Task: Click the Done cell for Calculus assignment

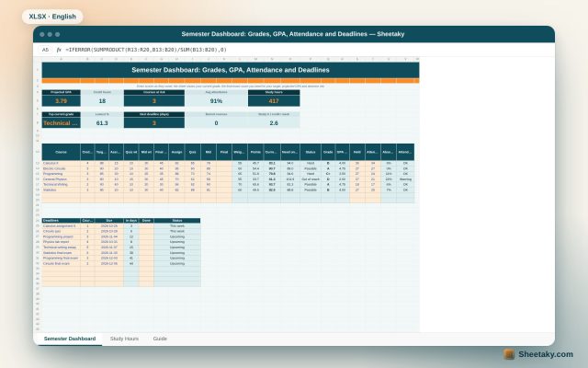Action: pyautogui.click(x=146, y=226)
